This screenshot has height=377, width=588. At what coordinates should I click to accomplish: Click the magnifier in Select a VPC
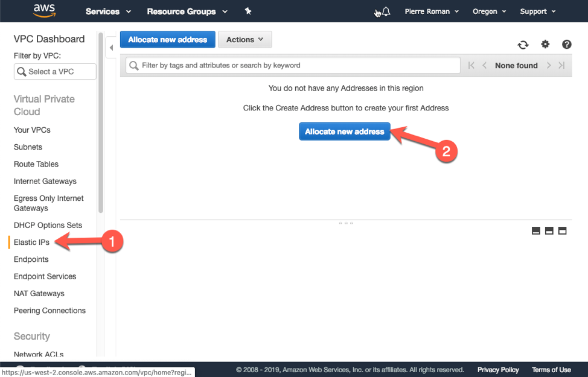pos(21,72)
